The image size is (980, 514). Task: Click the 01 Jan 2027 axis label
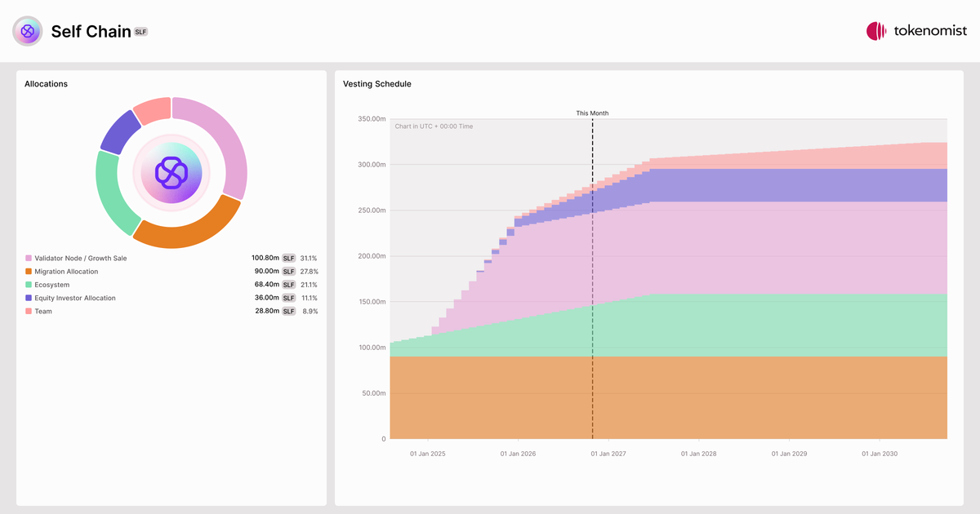pos(608,454)
